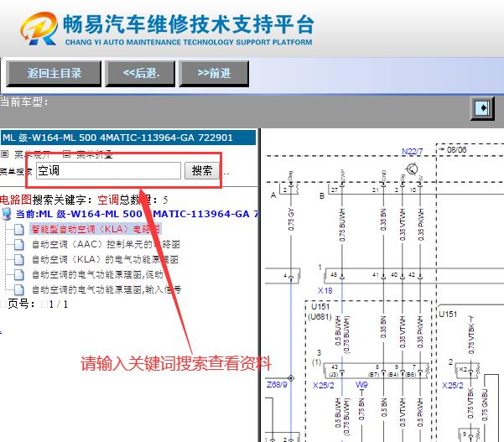Open 自动空调（AAC）控制单元的电路图 entry
This screenshot has height=442, width=504.
(106, 244)
